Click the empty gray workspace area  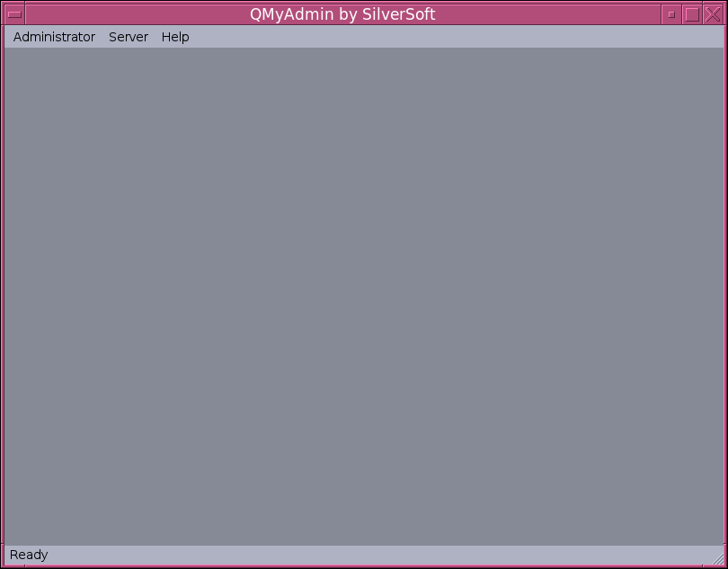click(x=364, y=297)
